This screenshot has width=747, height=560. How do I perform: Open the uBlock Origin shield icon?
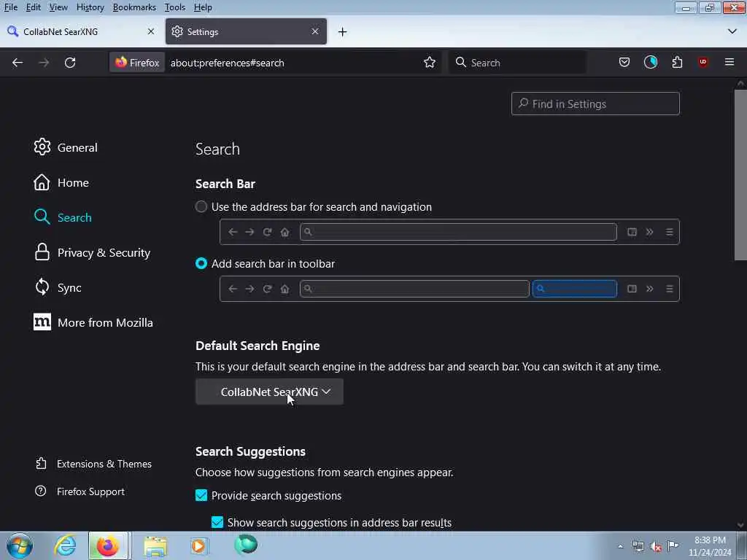(703, 63)
